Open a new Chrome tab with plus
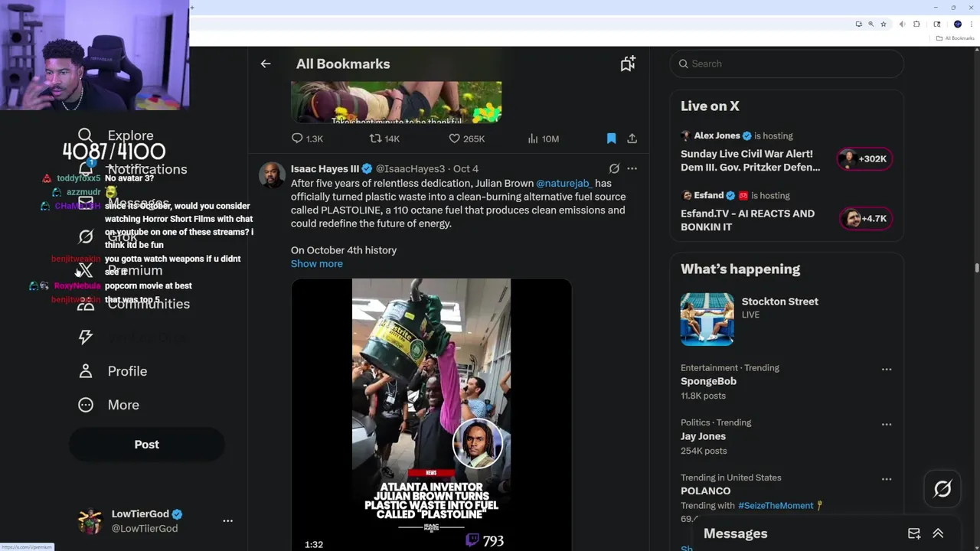The height and width of the screenshot is (551, 980). click(x=191, y=8)
